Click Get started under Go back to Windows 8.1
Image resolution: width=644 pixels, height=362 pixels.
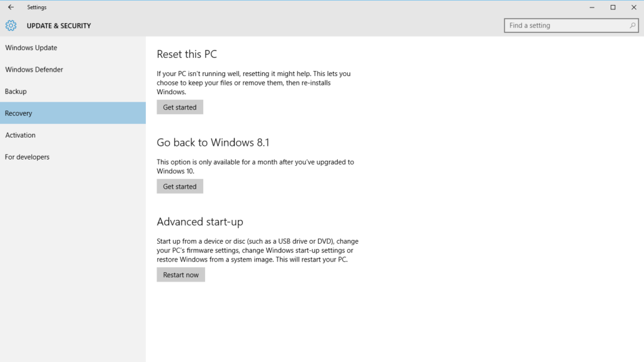(180, 186)
